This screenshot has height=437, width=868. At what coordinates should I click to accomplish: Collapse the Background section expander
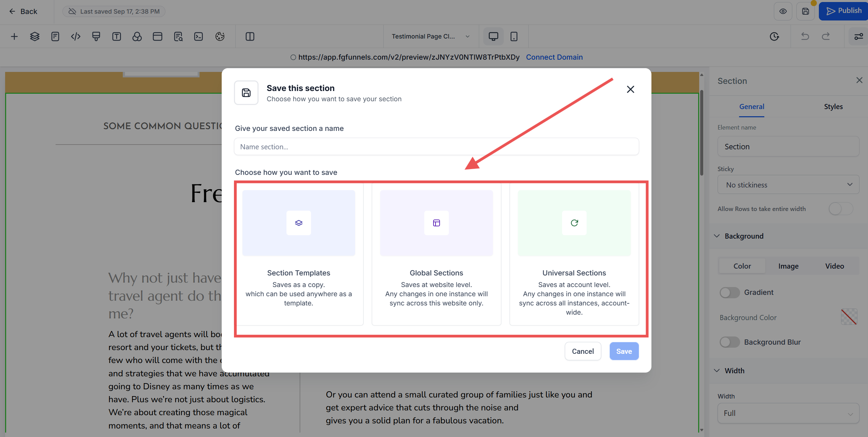(717, 236)
